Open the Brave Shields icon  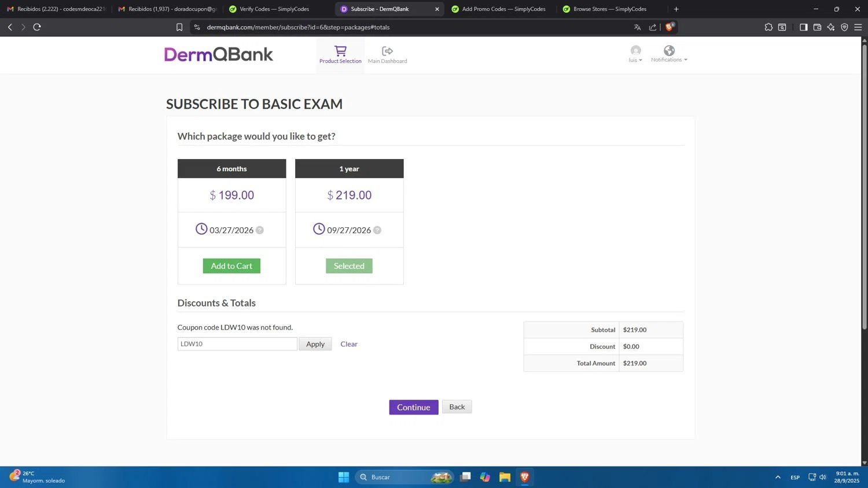(670, 27)
